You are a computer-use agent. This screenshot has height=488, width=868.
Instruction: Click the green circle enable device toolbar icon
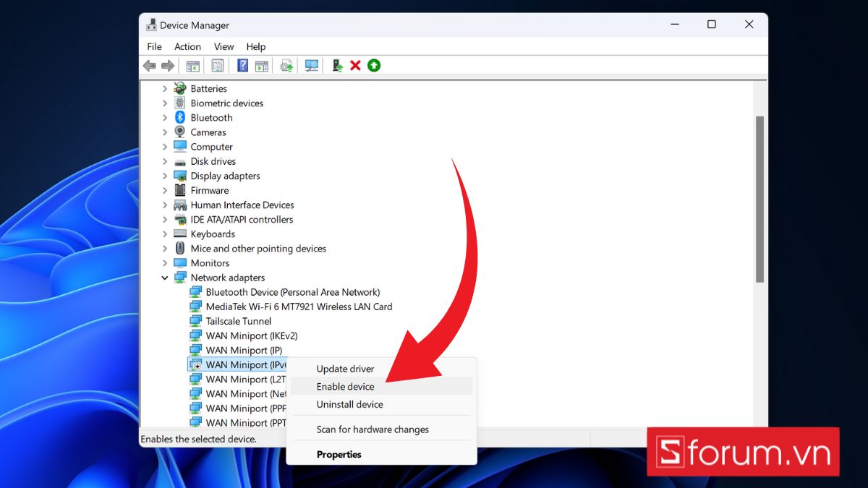point(374,66)
